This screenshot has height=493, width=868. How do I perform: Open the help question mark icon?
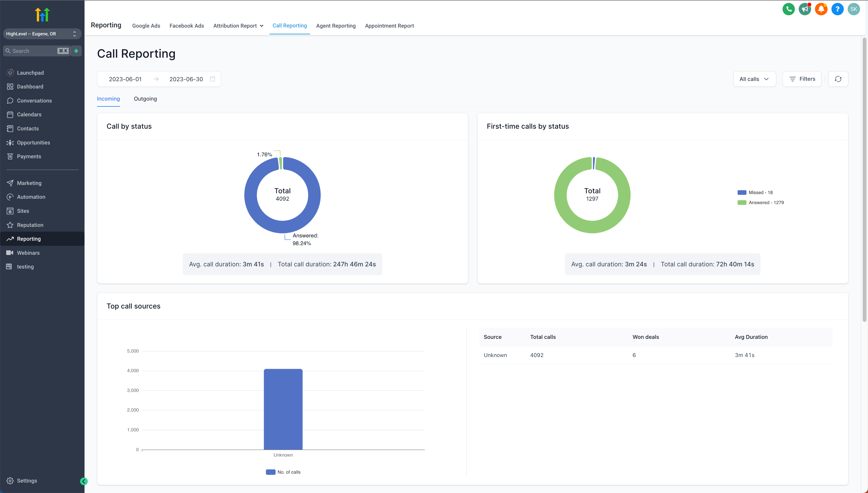(837, 9)
